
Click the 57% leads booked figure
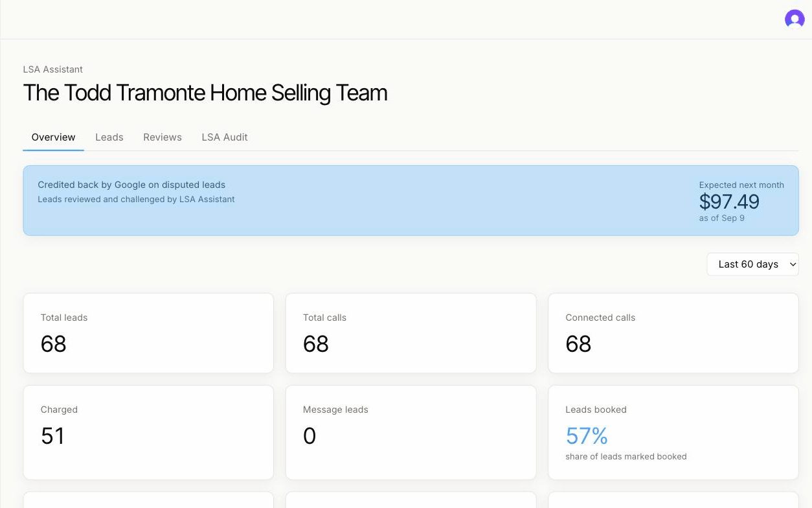587,436
